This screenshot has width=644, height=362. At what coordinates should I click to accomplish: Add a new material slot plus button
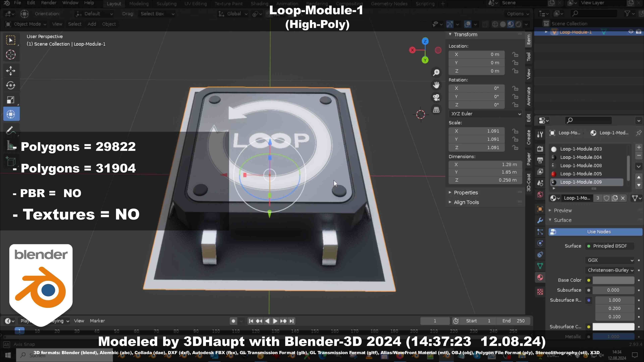(x=639, y=147)
